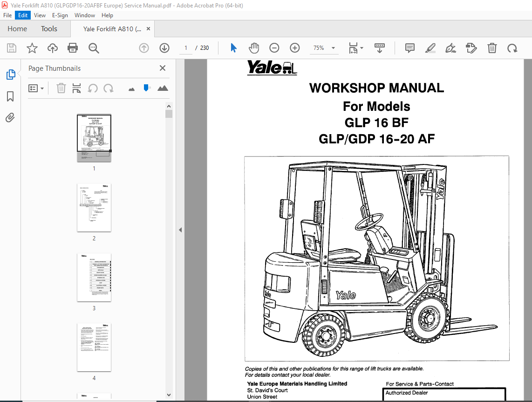Delete page with main toolbar trash icon
This screenshot has width=532, height=402.
[492, 48]
